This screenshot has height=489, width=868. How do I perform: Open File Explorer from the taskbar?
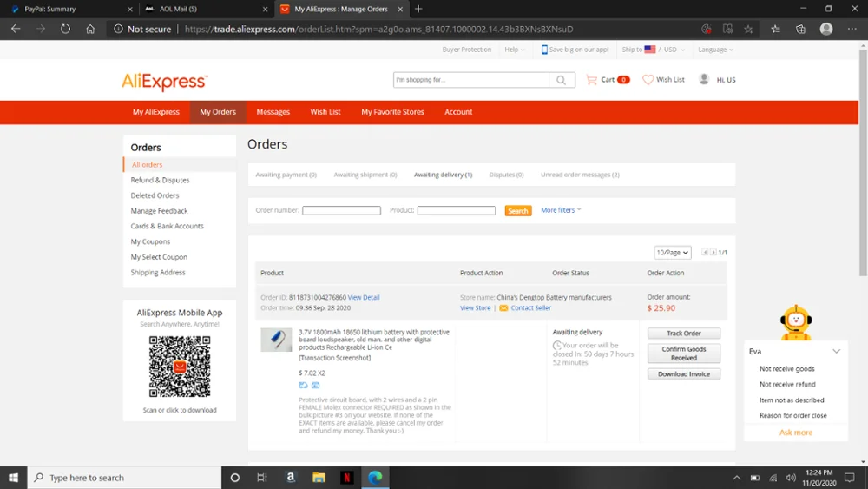pyautogui.click(x=319, y=478)
